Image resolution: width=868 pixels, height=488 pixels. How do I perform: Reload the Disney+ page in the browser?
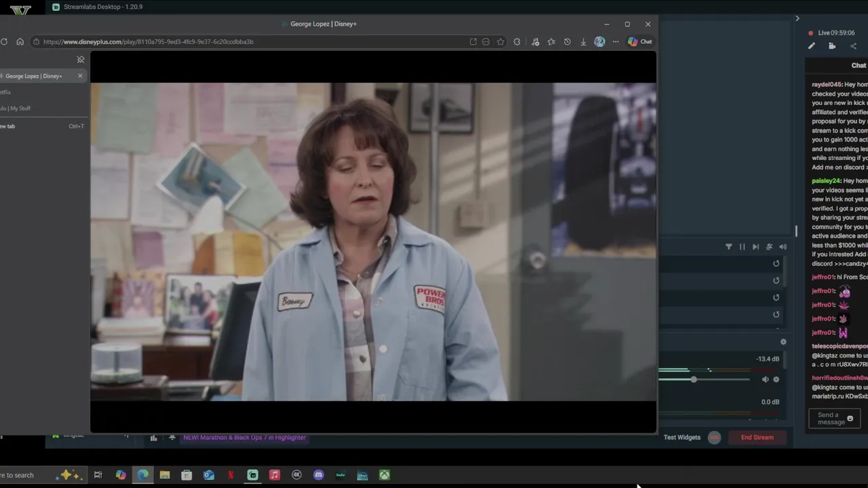click(4, 41)
